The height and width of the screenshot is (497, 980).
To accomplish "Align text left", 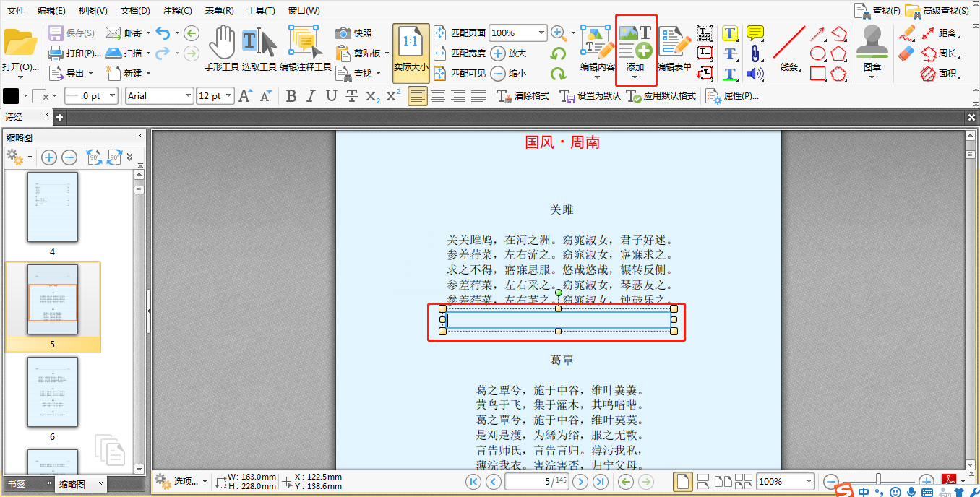I will (x=418, y=96).
